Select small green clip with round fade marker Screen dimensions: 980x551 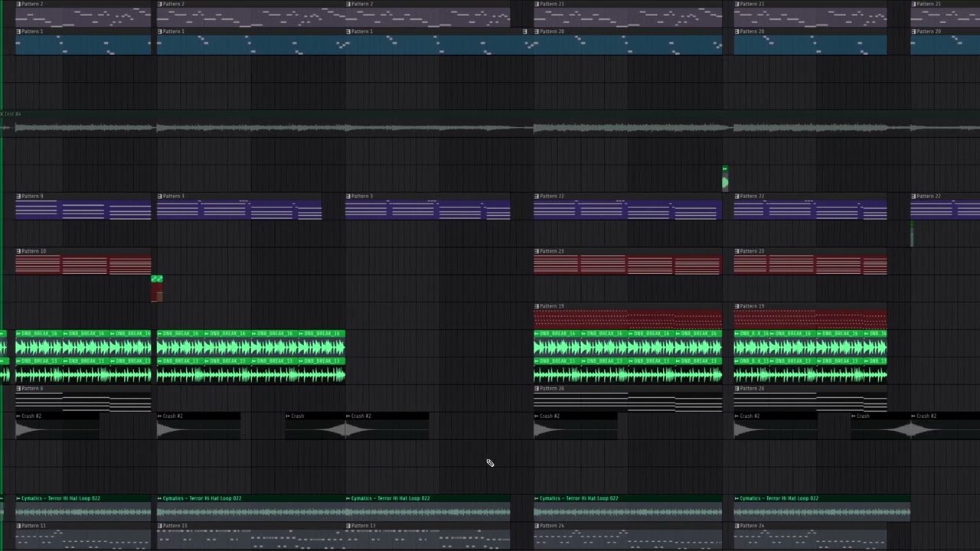pos(724,178)
